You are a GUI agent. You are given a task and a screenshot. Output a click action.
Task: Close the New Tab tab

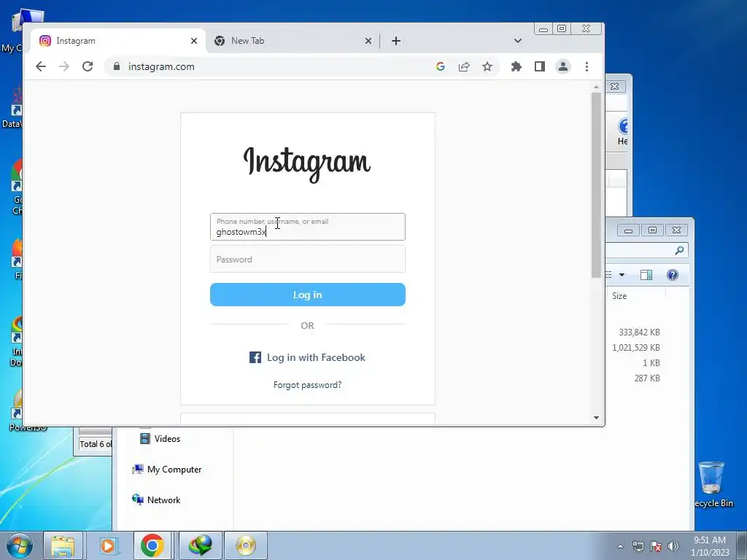click(368, 41)
